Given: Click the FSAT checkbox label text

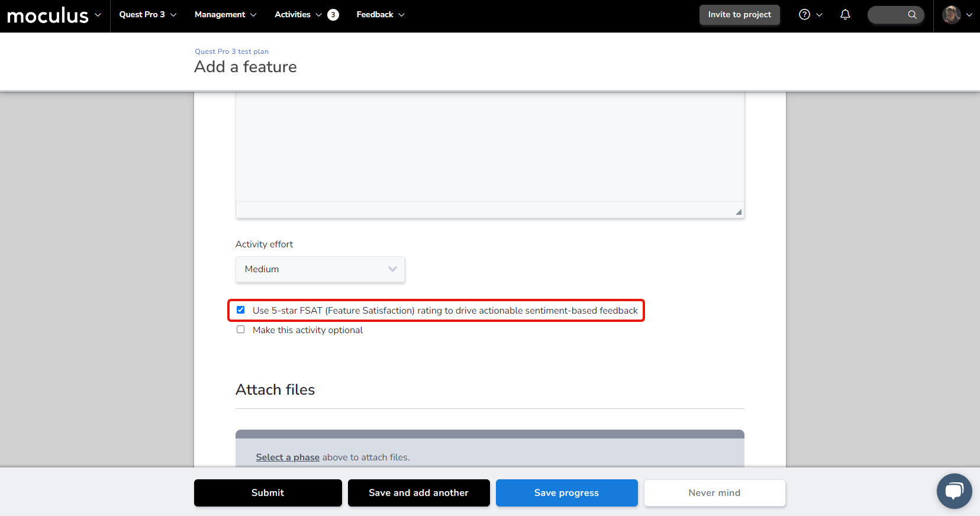Looking at the screenshot, I should click(445, 311).
